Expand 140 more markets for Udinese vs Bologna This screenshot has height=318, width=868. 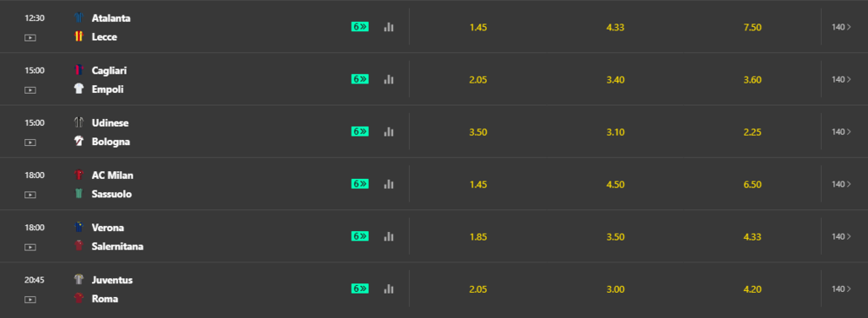click(841, 131)
